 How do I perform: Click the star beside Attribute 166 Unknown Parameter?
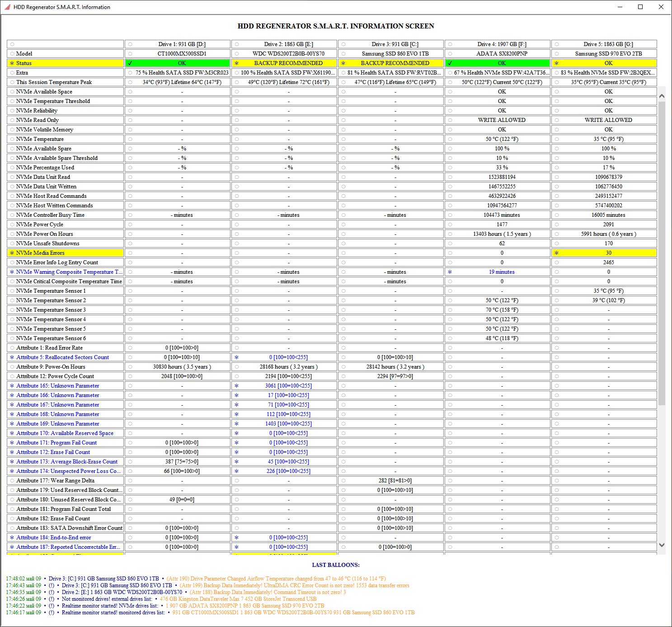[12, 395]
